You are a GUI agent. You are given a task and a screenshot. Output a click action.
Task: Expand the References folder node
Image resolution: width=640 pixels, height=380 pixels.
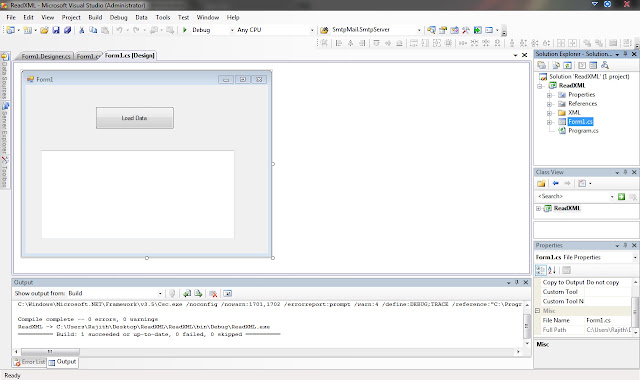[x=549, y=104]
